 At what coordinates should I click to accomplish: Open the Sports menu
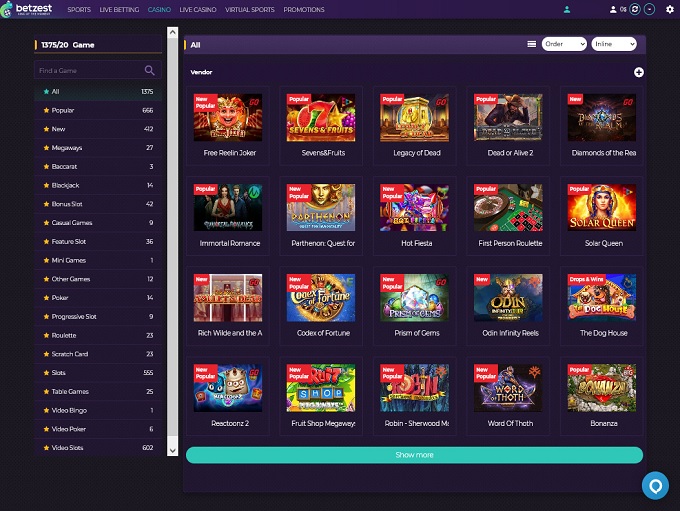[79, 10]
